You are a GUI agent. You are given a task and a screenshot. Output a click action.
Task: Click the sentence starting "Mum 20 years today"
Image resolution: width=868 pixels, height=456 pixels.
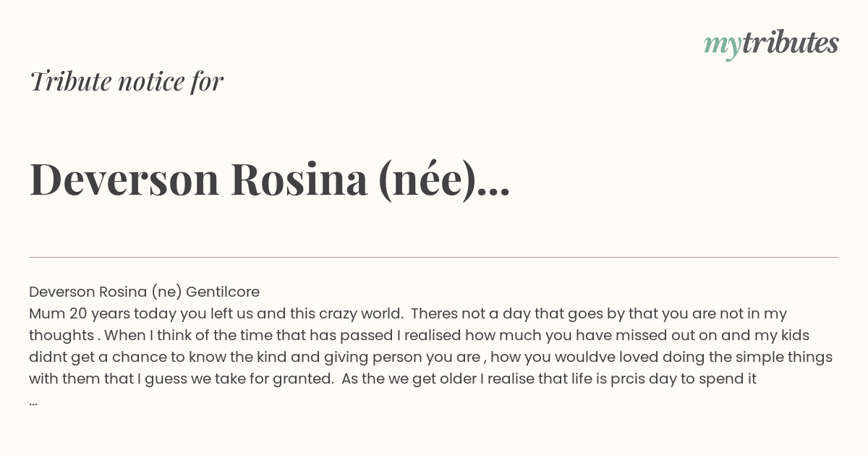(216, 313)
